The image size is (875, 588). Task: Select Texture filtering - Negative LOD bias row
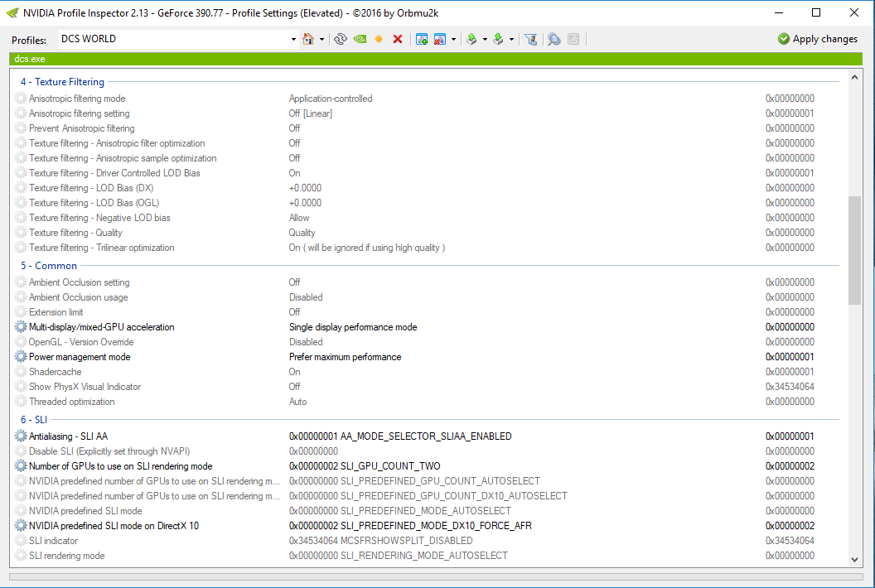click(x=427, y=218)
